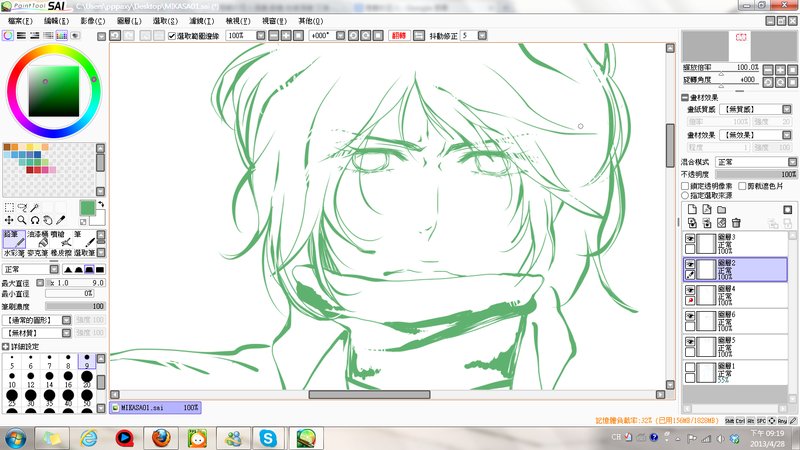This screenshot has width=800, height=450.
Task: Switch to MIKASA01.sai document tab
Action: point(155,408)
